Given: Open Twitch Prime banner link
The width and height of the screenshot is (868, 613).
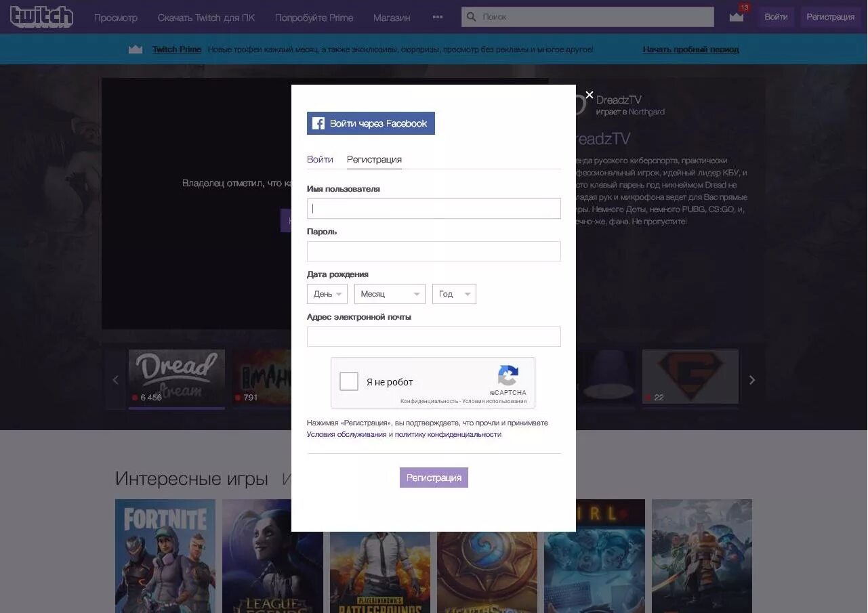Looking at the screenshot, I should click(177, 49).
